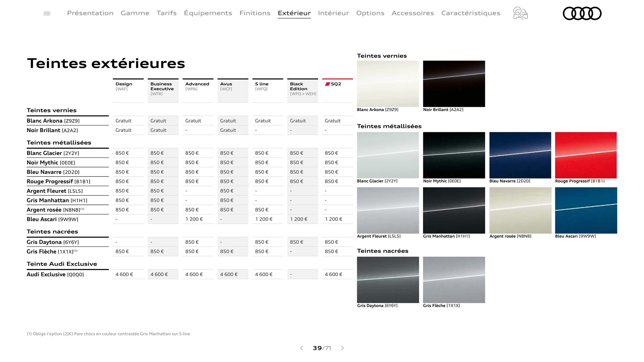Click the footnote about option [2JK]
Screen dimensions: 644x362
coord(109,334)
